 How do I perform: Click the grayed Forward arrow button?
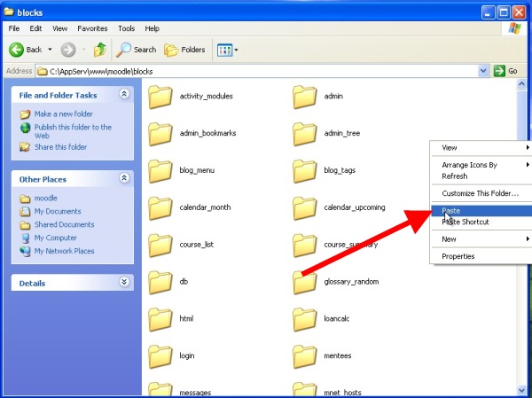[x=68, y=50]
